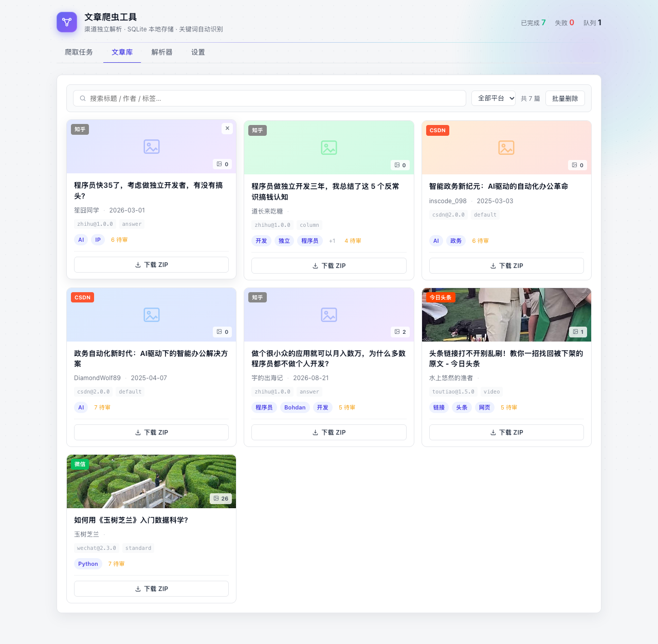Click the 批量删除 button
Image resolution: width=658 pixels, height=644 pixels.
pyautogui.click(x=565, y=98)
